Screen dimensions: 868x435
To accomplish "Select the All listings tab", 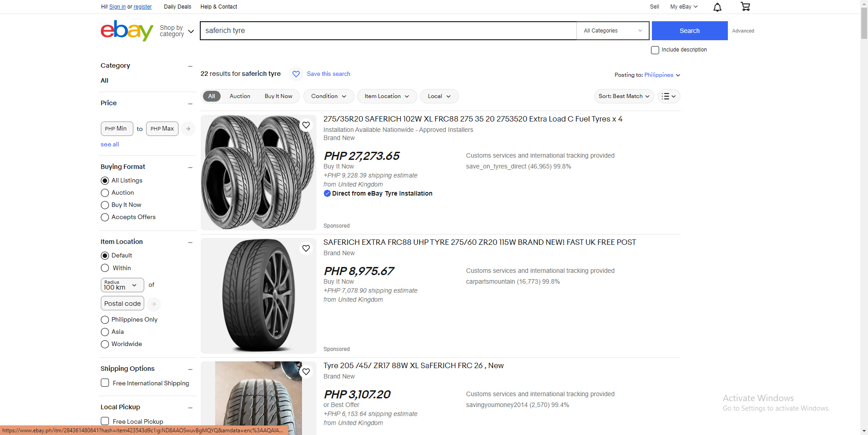I will tap(212, 96).
